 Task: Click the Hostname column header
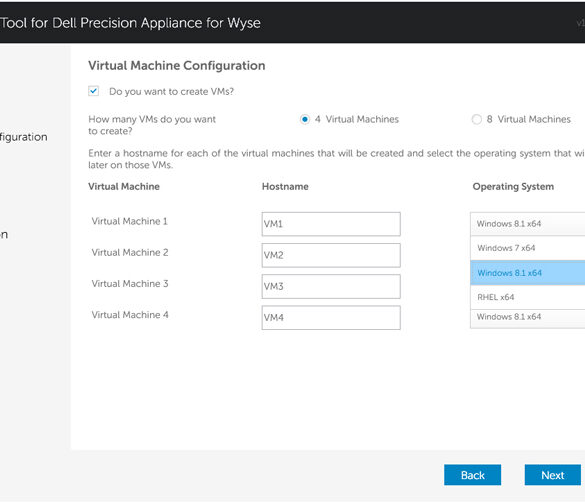(285, 187)
